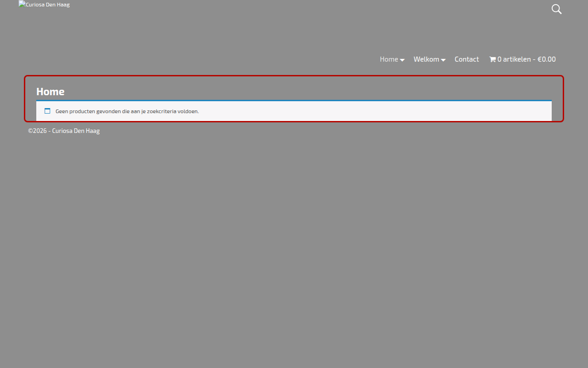Expand the Welkom menu dropdown arrow
The image size is (588, 368).
pos(443,60)
